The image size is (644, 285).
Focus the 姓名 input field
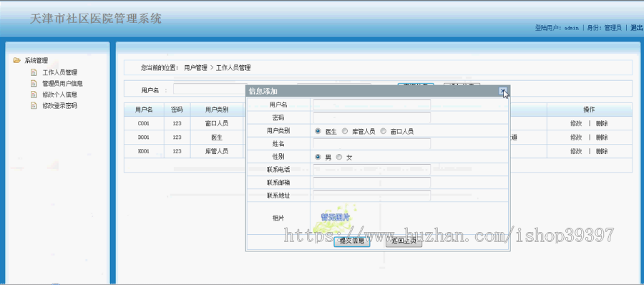pos(371,144)
